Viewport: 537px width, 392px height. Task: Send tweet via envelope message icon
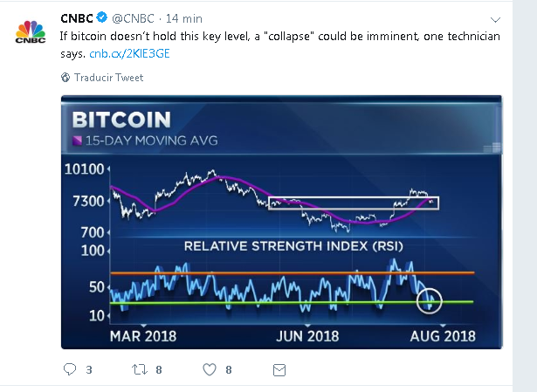point(279,370)
